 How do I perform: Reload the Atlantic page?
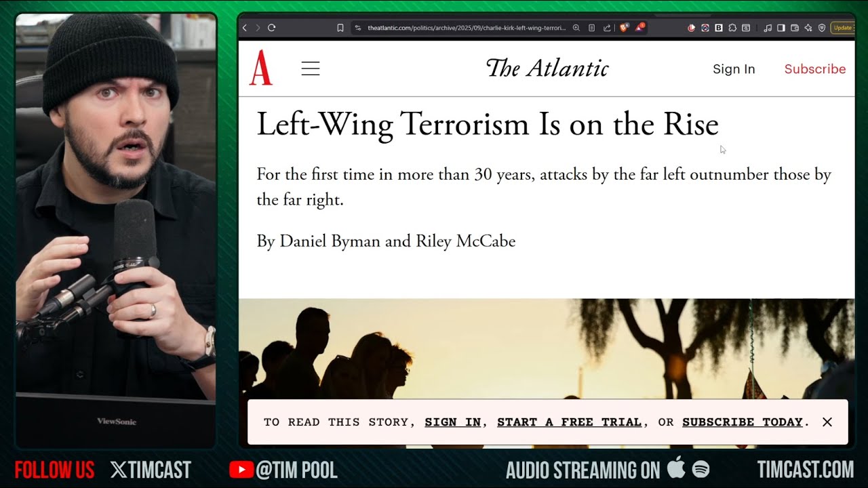pos(271,28)
